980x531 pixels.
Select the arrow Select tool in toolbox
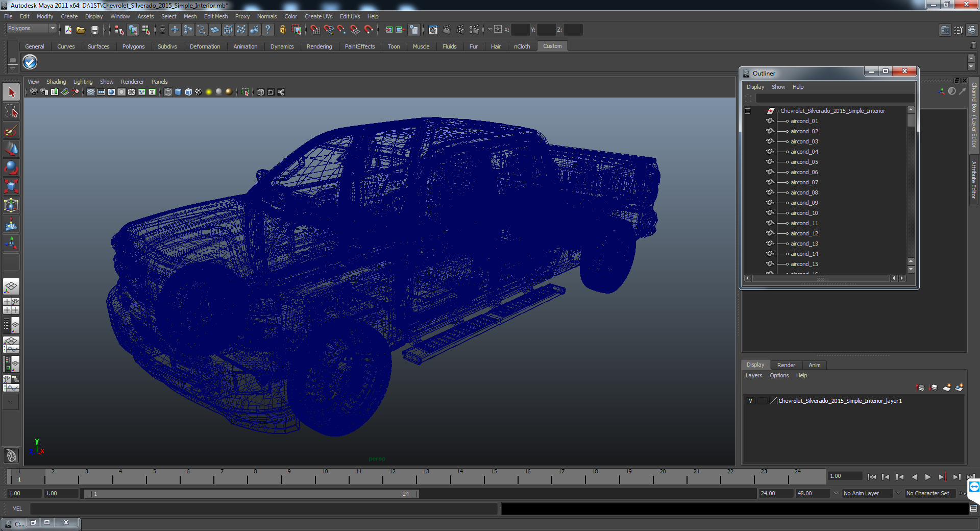point(11,92)
